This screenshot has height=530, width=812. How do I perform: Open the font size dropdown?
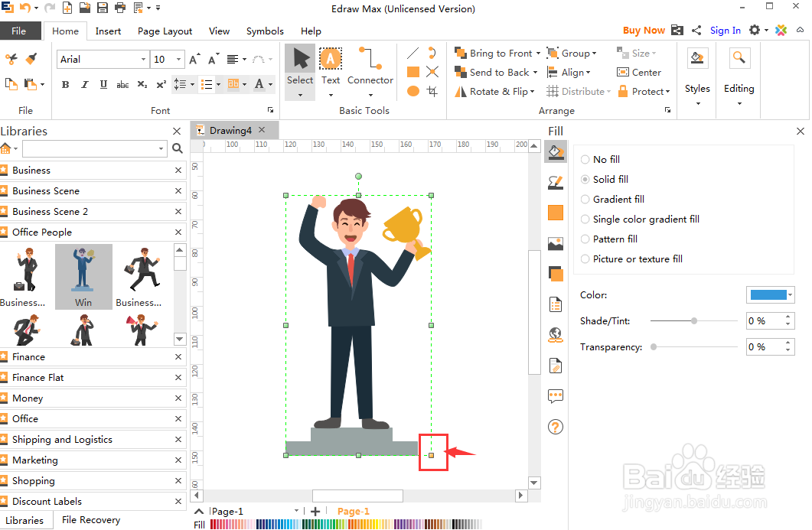pyautogui.click(x=178, y=59)
